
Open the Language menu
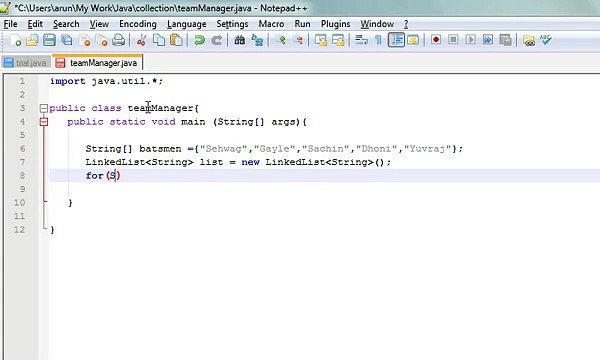pyautogui.click(x=187, y=24)
